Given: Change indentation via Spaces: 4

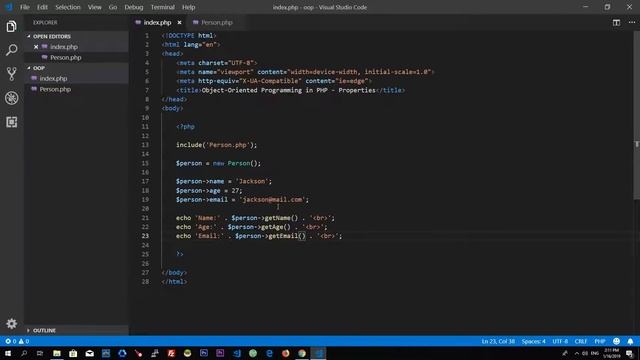Looking at the screenshot, I should tap(533, 341).
